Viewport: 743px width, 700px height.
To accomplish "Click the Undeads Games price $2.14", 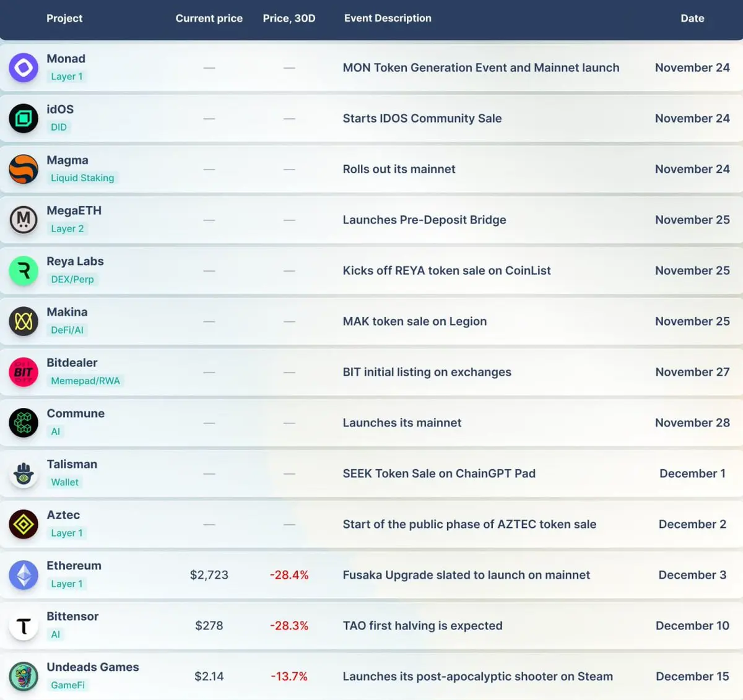I will tap(209, 676).
